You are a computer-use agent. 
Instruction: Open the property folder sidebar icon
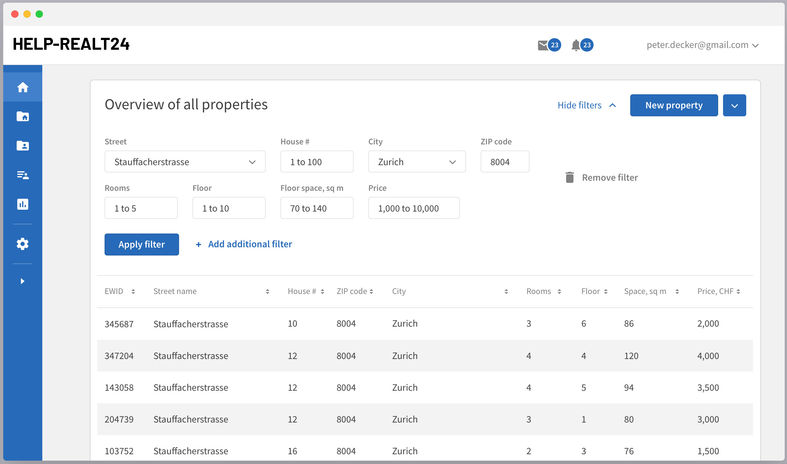[x=22, y=117]
